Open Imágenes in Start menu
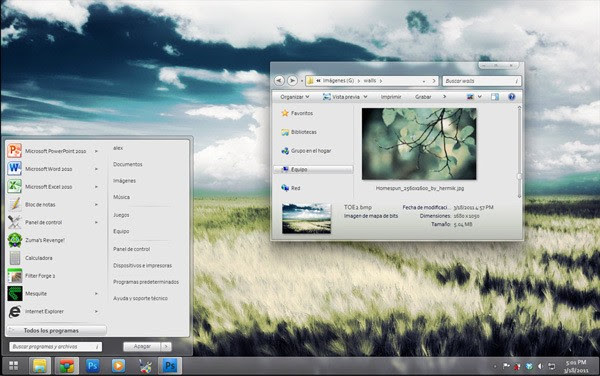This screenshot has height=376, width=600. pos(124,181)
